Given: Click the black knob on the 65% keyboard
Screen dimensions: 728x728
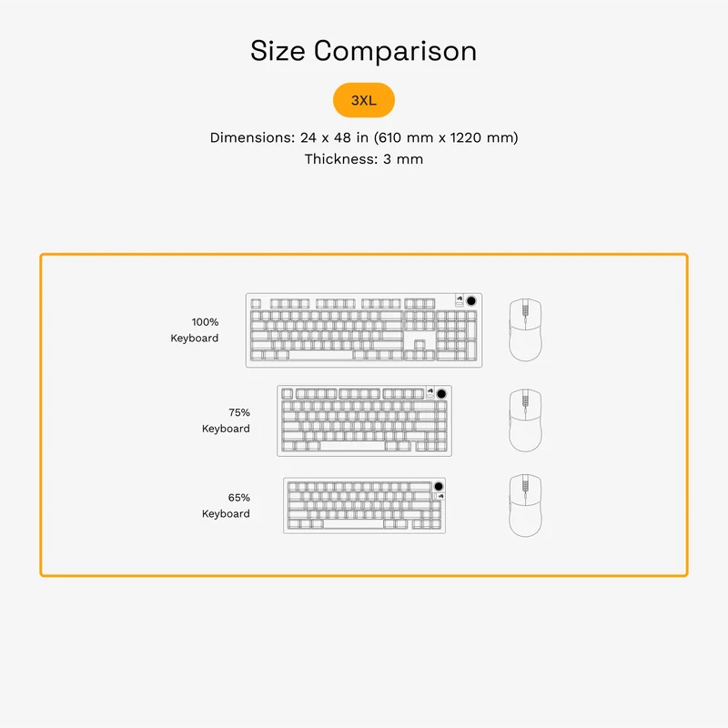Looking at the screenshot, I should coord(439,486).
